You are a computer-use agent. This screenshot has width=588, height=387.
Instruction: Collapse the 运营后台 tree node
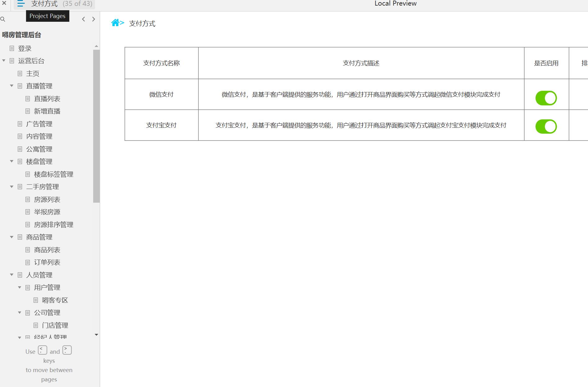[x=4, y=61]
